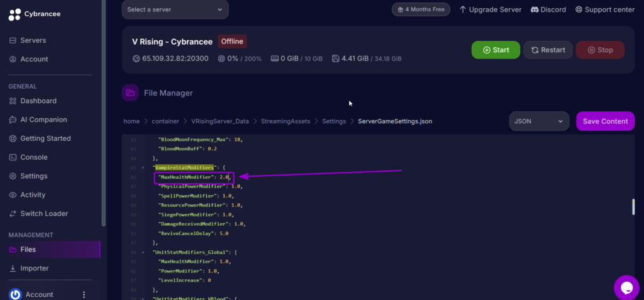
Task: Click the memory usage icon
Action: [275, 58]
